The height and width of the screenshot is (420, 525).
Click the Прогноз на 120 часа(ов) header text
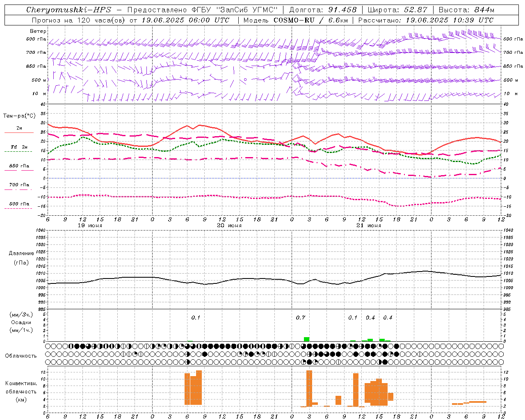pyautogui.click(x=79, y=20)
